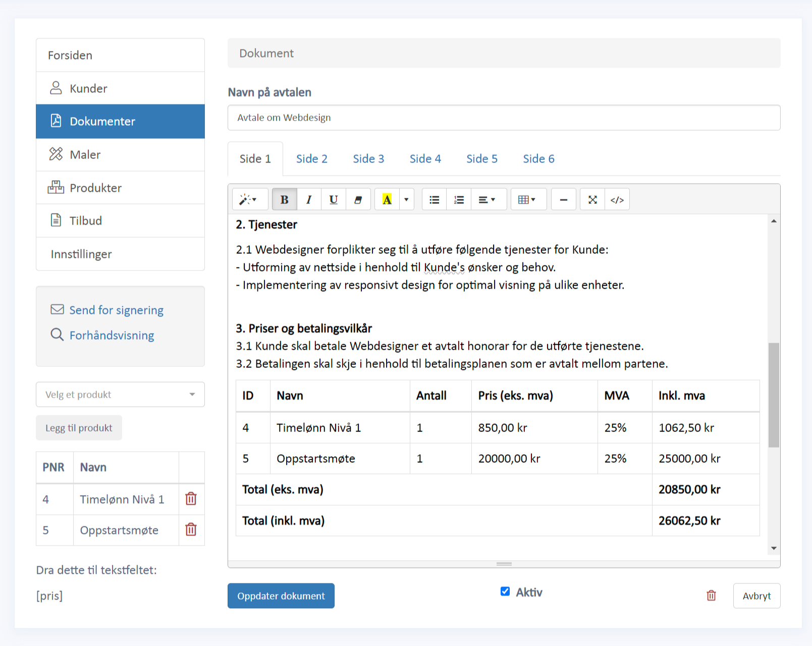Click the magnifier icon beside Forhåndsvisning
812x646 pixels.
pyautogui.click(x=57, y=335)
